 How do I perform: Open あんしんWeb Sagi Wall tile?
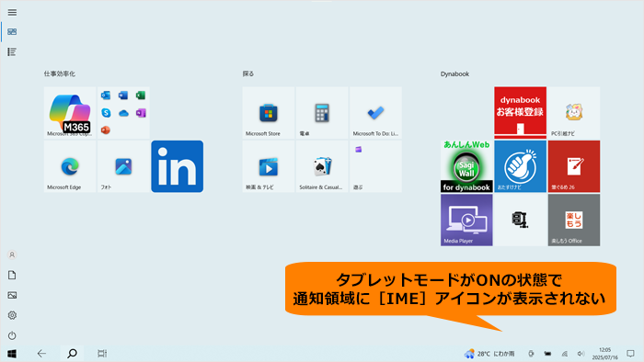pyautogui.click(x=466, y=166)
